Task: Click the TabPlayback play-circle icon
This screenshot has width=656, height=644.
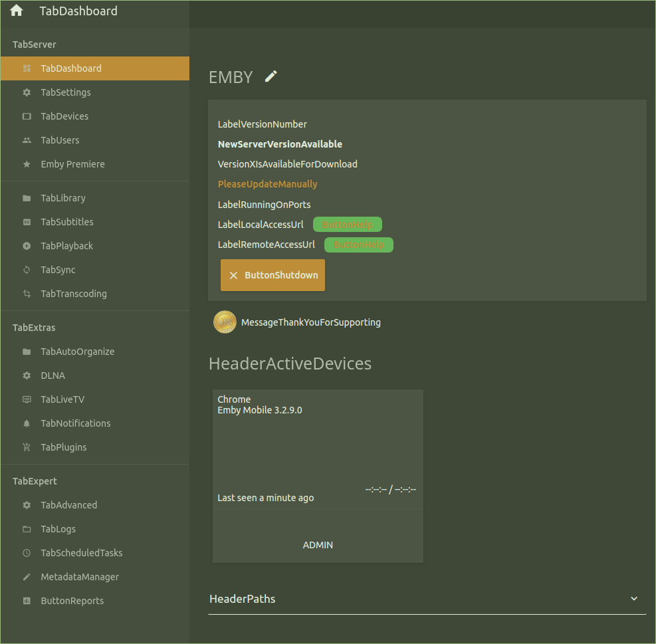Action: [27, 246]
